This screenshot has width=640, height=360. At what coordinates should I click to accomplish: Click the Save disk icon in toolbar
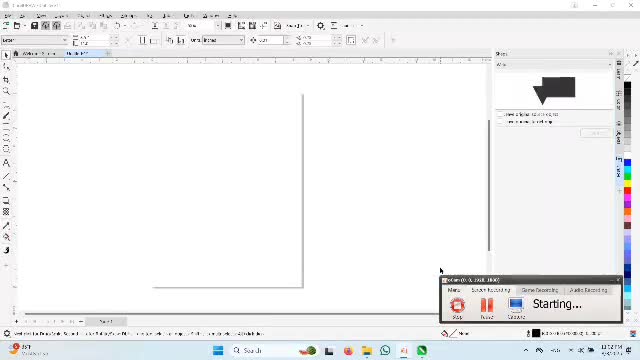tap(34, 26)
